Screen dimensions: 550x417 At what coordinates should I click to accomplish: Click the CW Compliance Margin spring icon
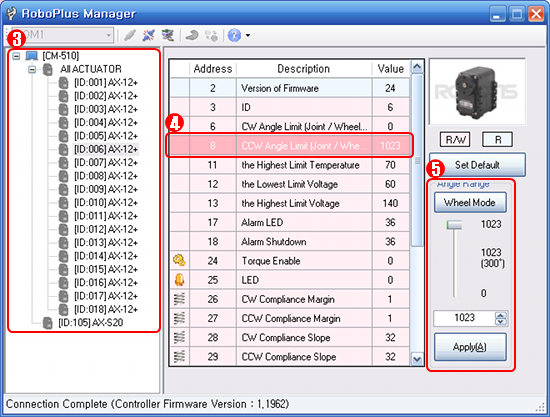click(x=179, y=299)
